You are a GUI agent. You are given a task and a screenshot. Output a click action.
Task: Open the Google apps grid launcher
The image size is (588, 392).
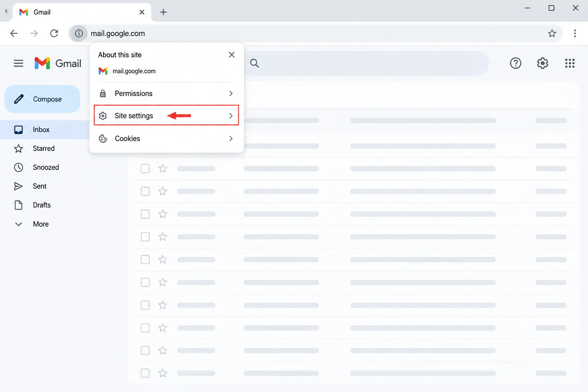[x=570, y=63]
